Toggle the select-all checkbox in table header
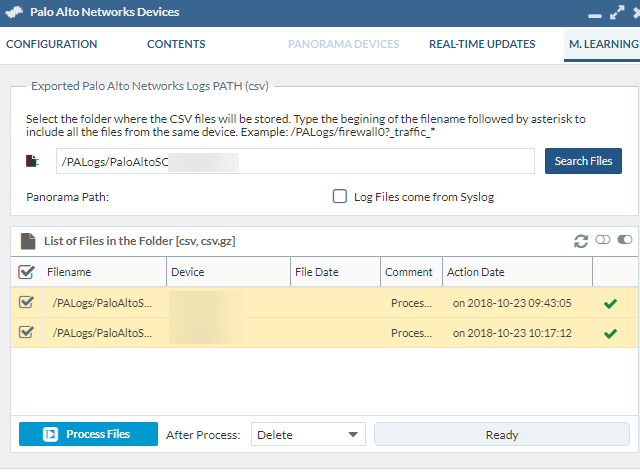 coord(27,272)
